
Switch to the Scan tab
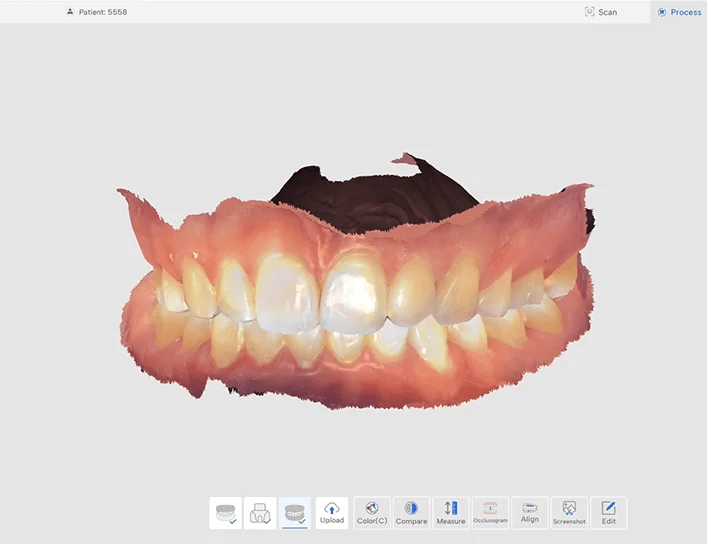pos(601,12)
